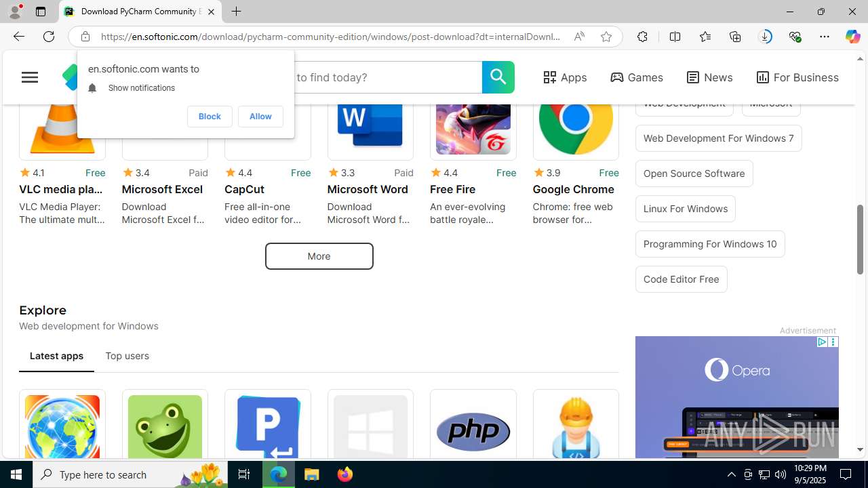Viewport: 868px width, 488px height.
Task: Switch to the Latest apps tab
Action: 56,356
